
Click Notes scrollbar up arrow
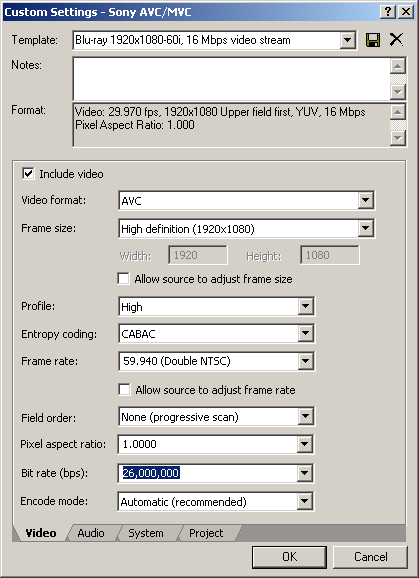[x=398, y=66]
